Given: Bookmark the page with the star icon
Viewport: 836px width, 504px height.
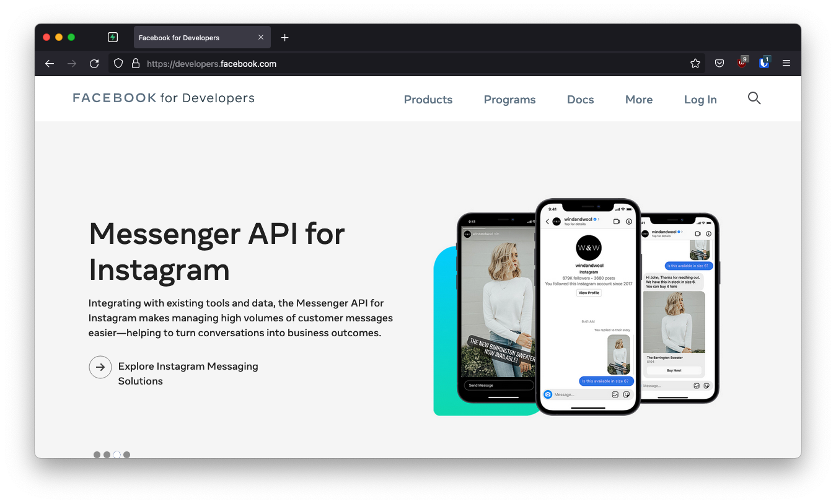Looking at the screenshot, I should (695, 63).
